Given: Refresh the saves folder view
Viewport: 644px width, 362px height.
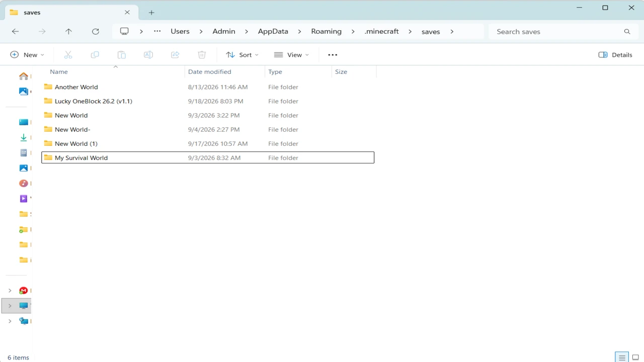Looking at the screenshot, I should pos(96,31).
